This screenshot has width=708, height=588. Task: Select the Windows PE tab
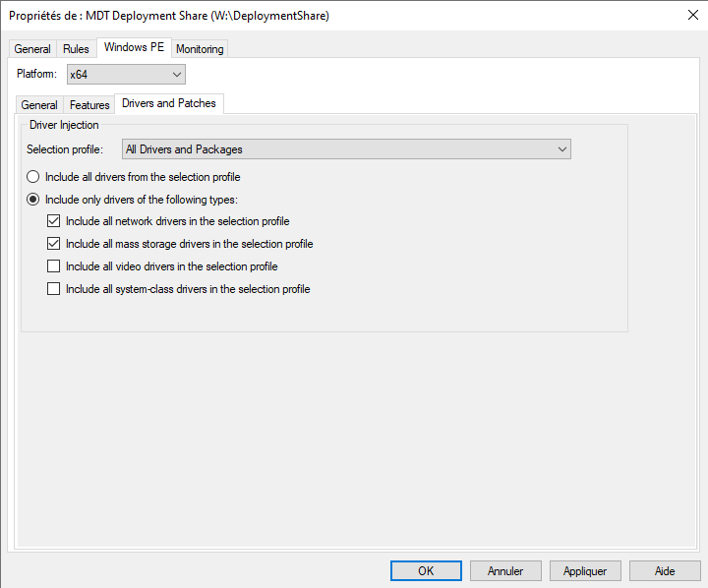[x=134, y=47]
